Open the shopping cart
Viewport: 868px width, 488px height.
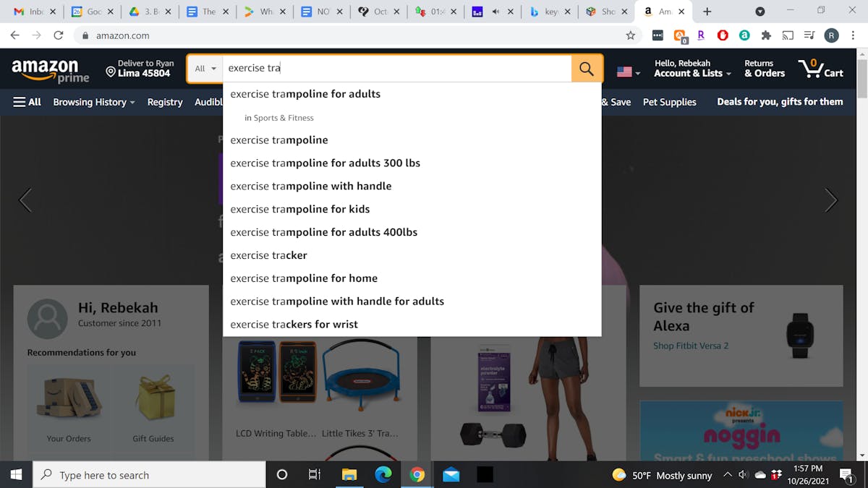click(821, 69)
